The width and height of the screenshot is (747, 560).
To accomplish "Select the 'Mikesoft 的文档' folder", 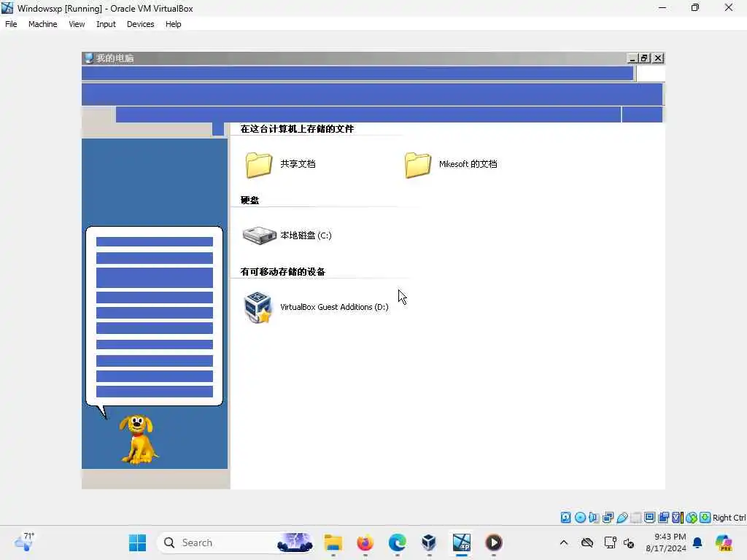I will [450, 165].
